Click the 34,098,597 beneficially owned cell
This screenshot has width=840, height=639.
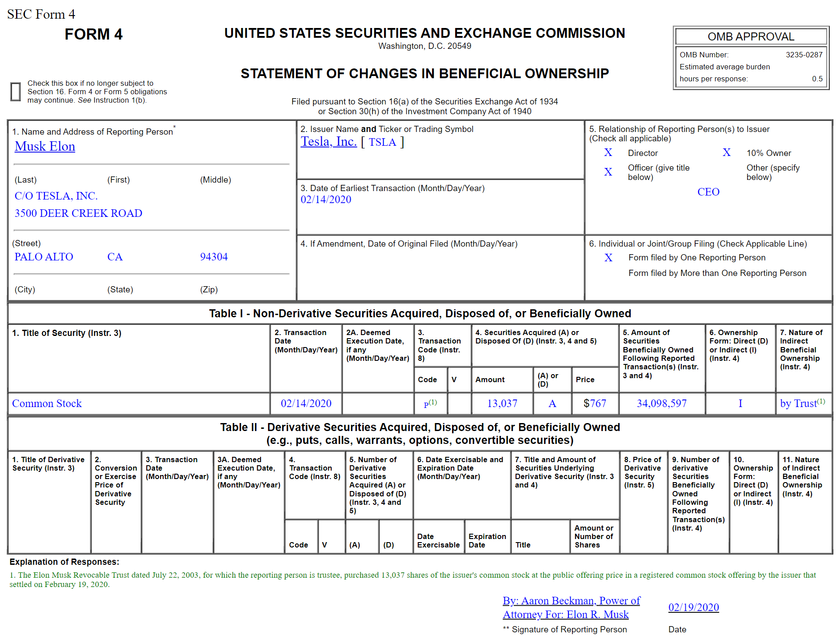click(662, 403)
